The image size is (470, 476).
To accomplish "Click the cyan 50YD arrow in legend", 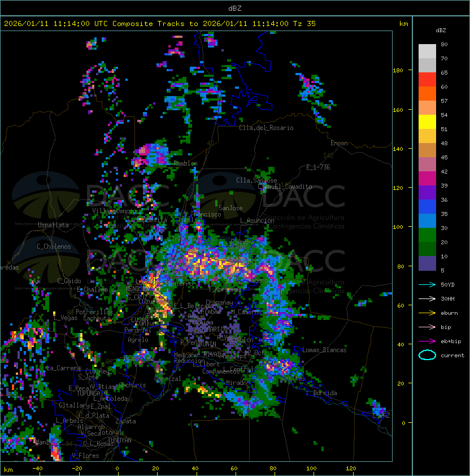I will (x=427, y=285).
